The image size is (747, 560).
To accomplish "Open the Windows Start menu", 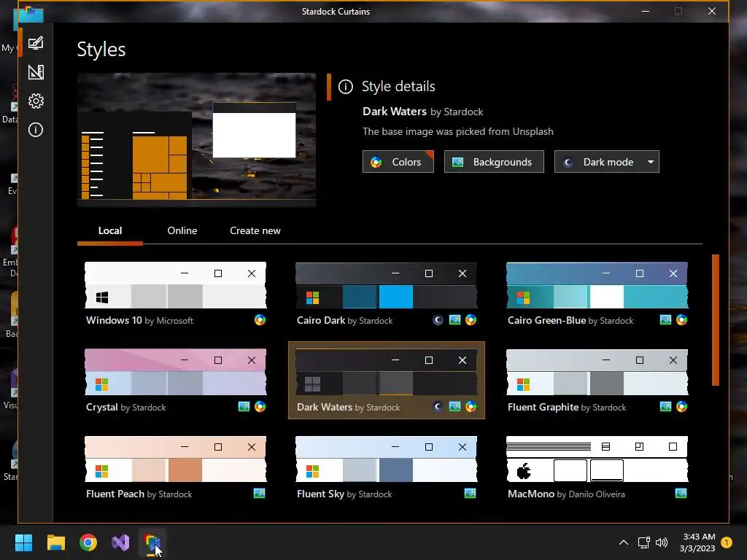I will tap(23, 542).
